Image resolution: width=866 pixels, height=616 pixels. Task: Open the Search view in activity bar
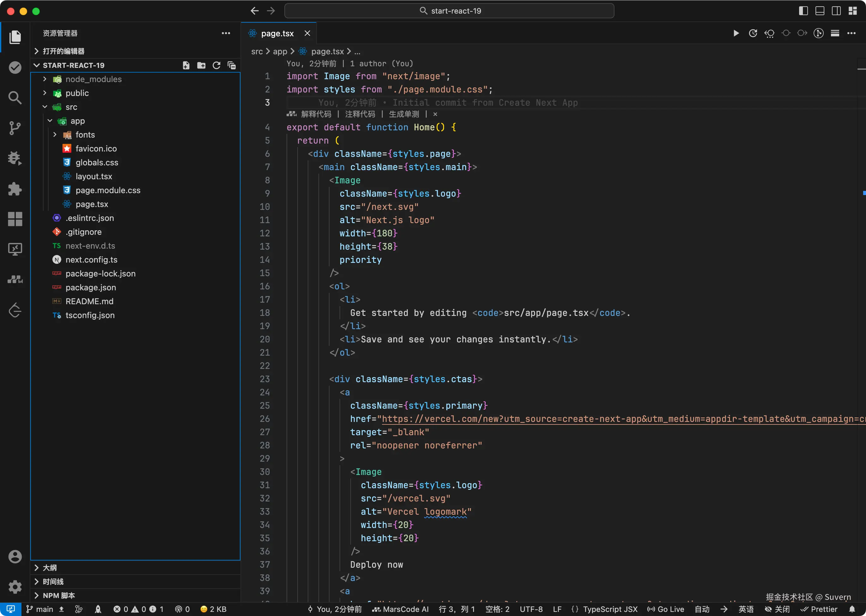pos(15,98)
